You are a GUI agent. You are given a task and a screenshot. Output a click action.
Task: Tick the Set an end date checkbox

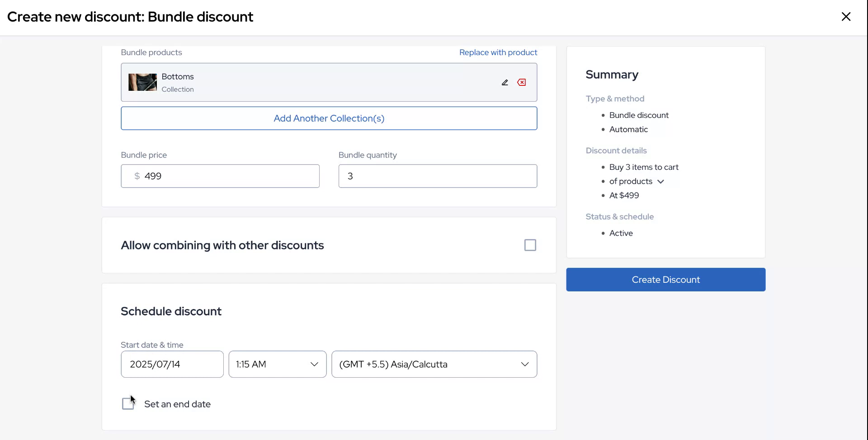click(128, 404)
